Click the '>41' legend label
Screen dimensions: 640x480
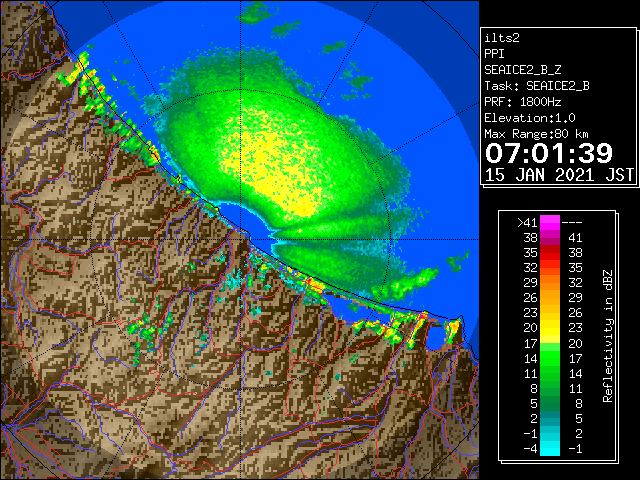[527, 223]
